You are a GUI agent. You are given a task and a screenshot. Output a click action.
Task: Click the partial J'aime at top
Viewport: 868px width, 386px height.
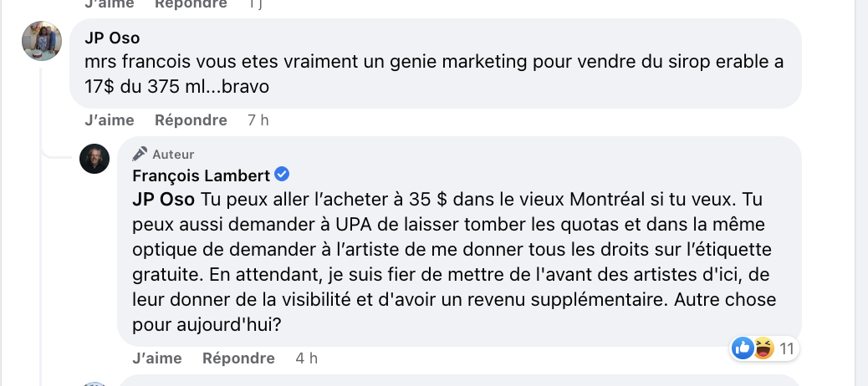point(109,4)
